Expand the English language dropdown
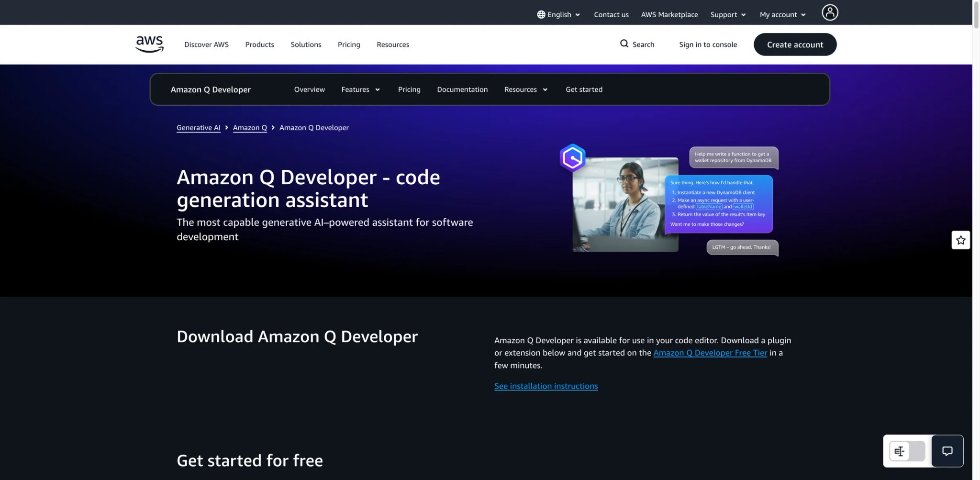This screenshot has height=480, width=980. click(x=558, y=14)
